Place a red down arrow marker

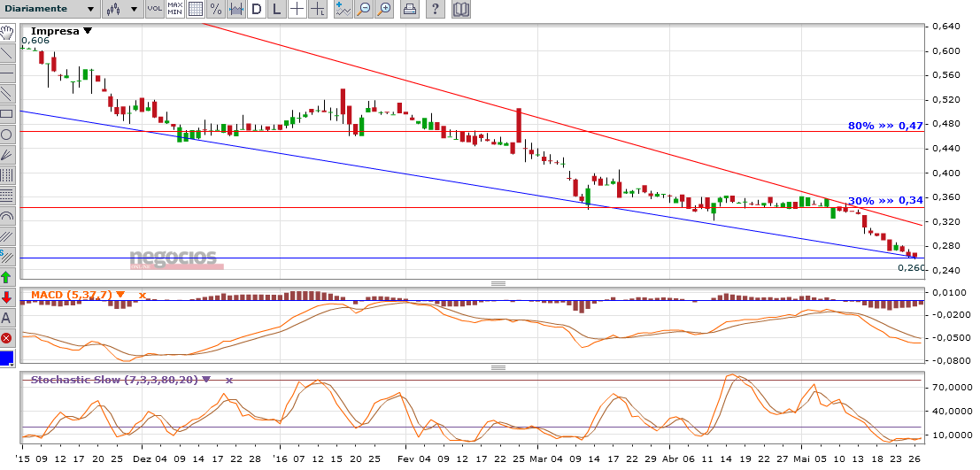[7, 297]
